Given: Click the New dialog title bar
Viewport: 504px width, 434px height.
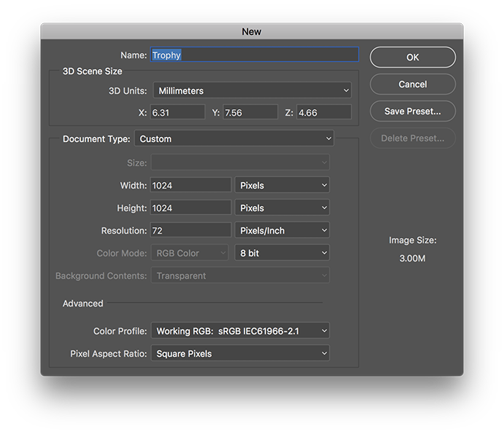Looking at the screenshot, I should 251,31.
